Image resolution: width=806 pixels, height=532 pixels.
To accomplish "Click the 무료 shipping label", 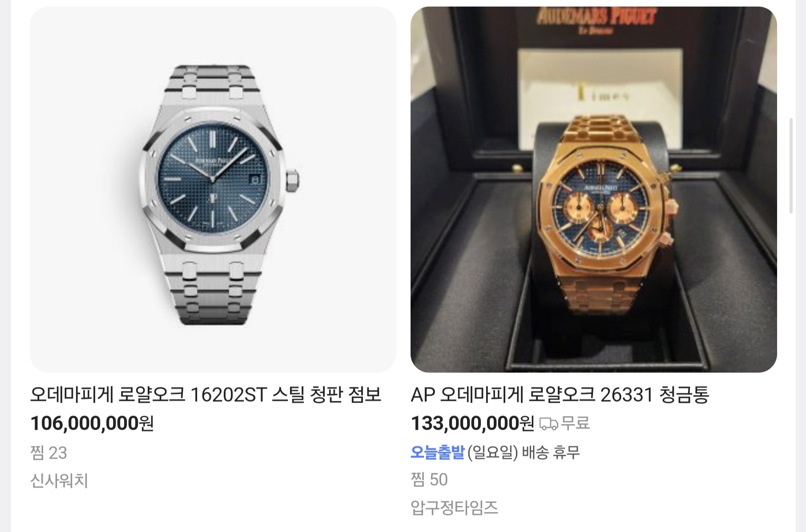I will click(576, 423).
